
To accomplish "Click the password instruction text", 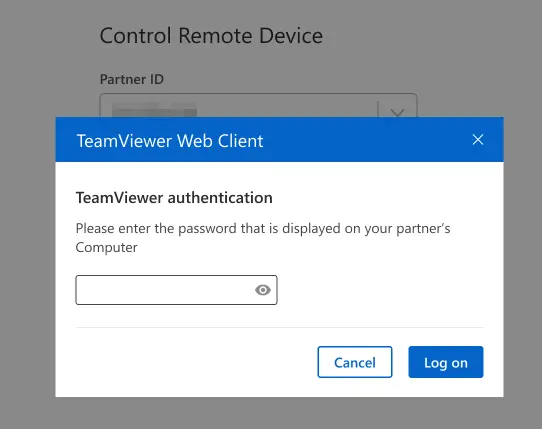I will pos(263,238).
